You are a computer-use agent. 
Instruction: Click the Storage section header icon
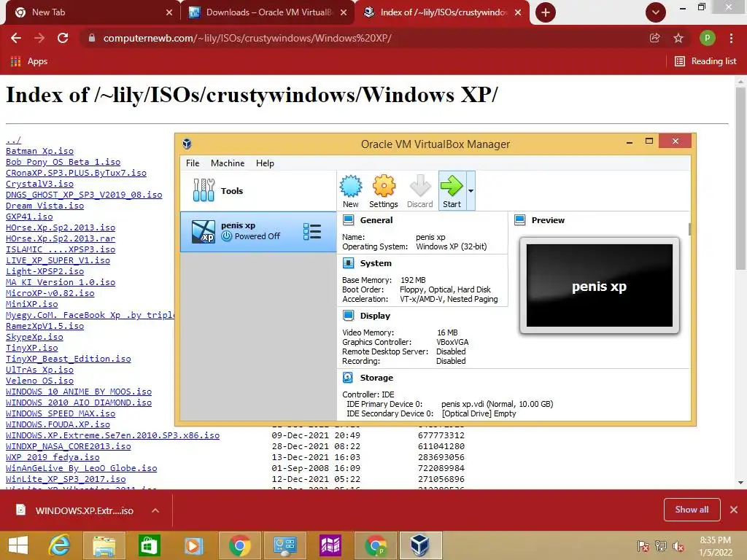pyautogui.click(x=348, y=378)
